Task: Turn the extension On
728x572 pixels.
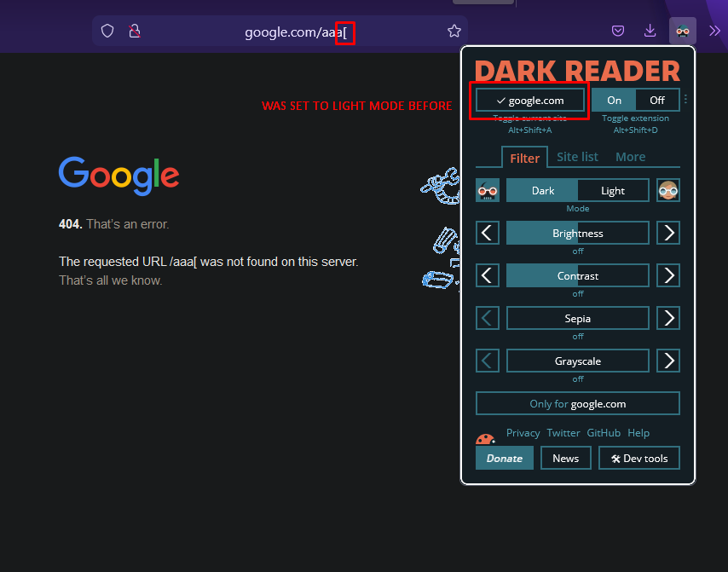Action: point(614,101)
